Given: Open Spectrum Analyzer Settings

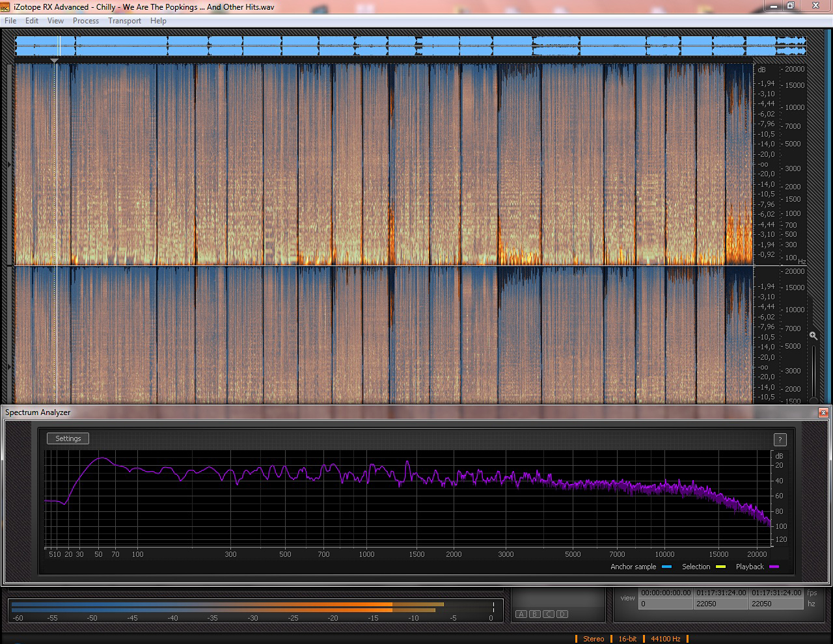Looking at the screenshot, I should [x=68, y=438].
